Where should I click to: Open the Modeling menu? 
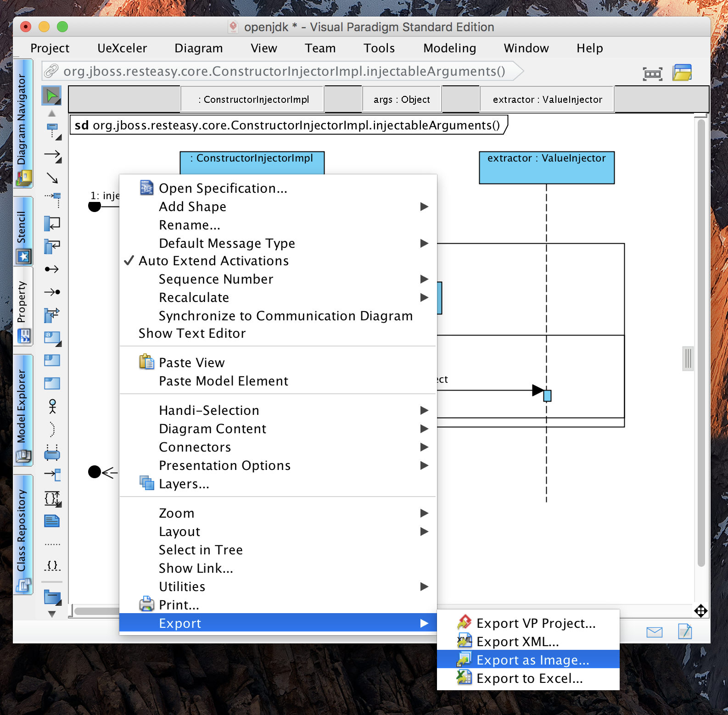click(x=449, y=48)
